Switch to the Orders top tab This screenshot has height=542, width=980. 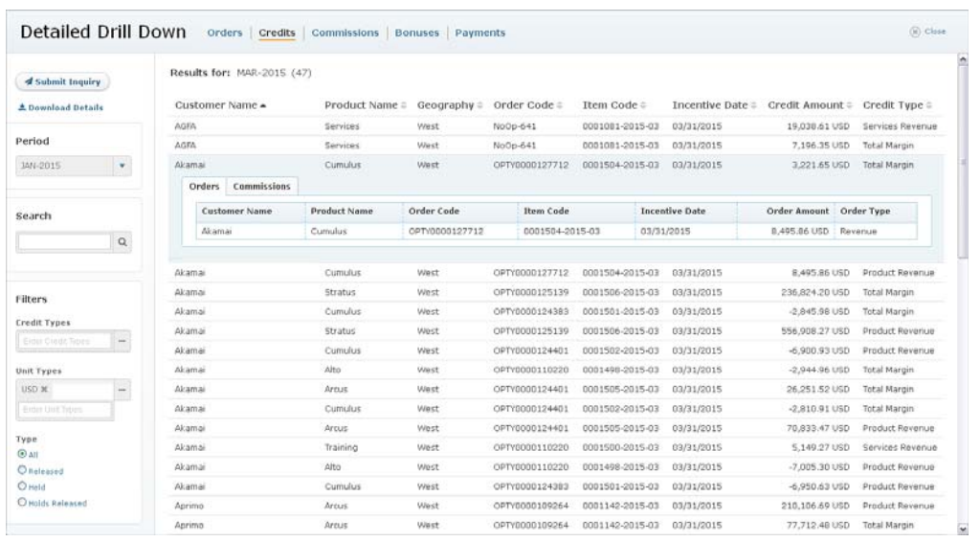pyautogui.click(x=224, y=33)
